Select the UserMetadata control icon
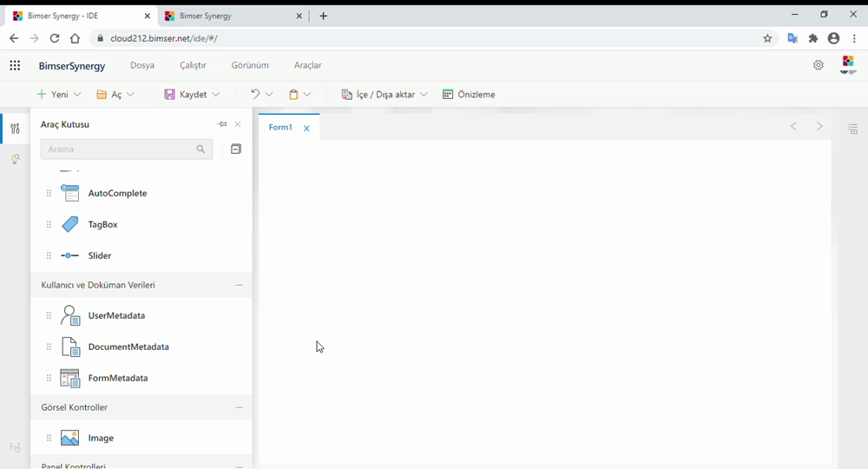This screenshot has width=868, height=469. click(70, 316)
